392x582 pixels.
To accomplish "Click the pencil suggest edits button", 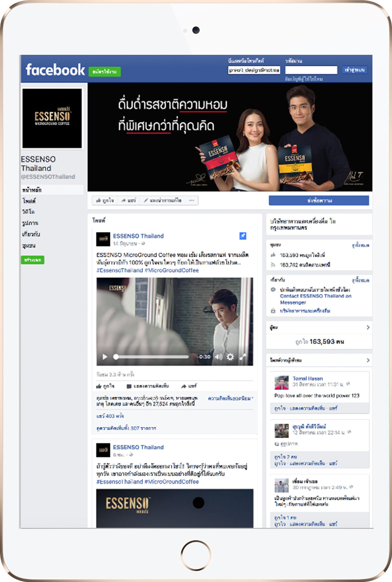I will pyautogui.click(x=163, y=200).
